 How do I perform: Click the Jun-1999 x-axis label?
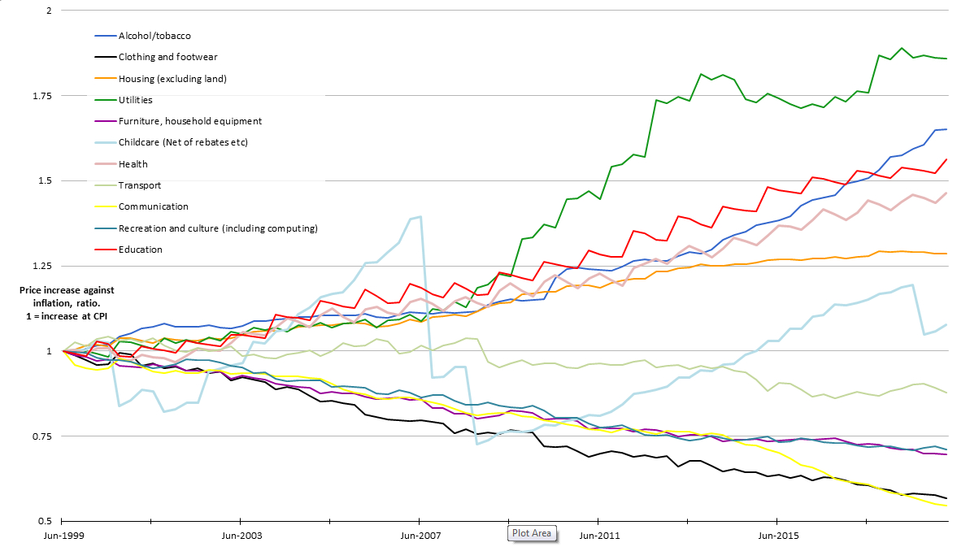click(62, 536)
